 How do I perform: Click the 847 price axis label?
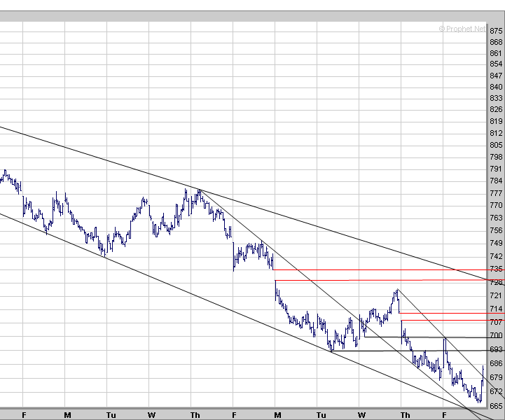point(496,76)
